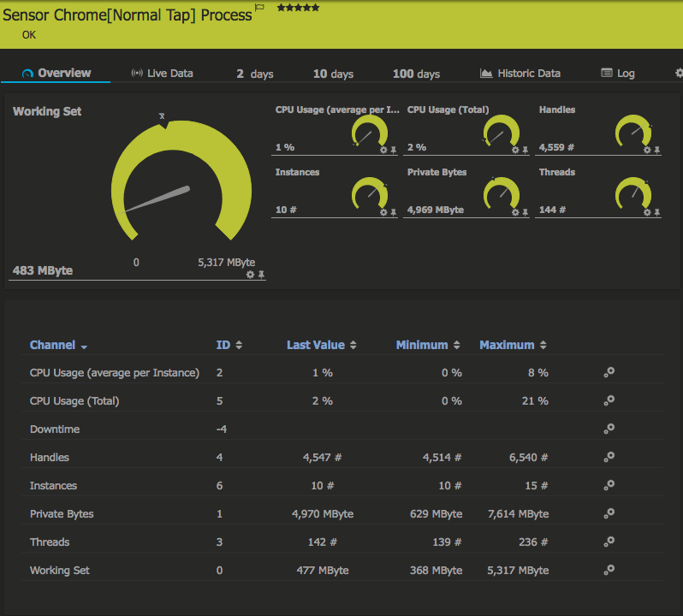This screenshot has width=683, height=616.
Task: Click the Threads mini gauge
Action: click(x=633, y=193)
